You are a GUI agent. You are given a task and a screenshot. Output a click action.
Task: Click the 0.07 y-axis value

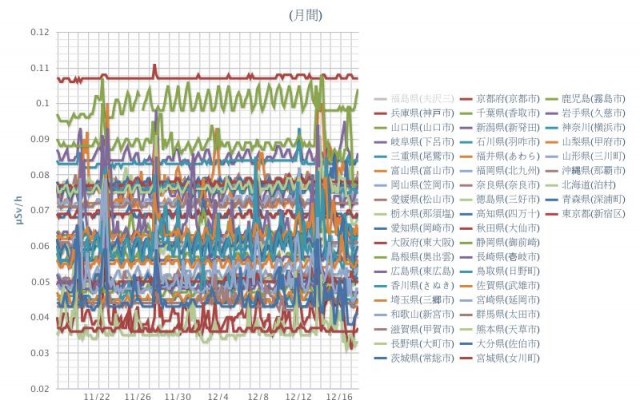pos(40,210)
